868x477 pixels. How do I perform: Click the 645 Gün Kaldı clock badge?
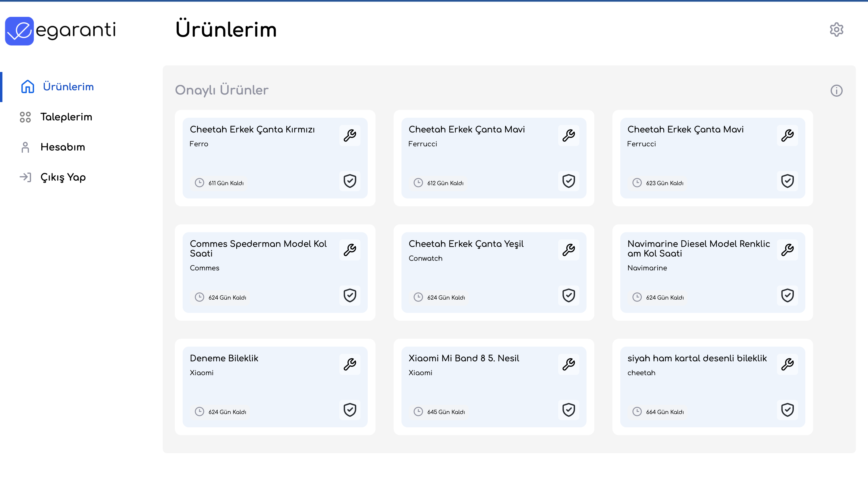pos(439,412)
